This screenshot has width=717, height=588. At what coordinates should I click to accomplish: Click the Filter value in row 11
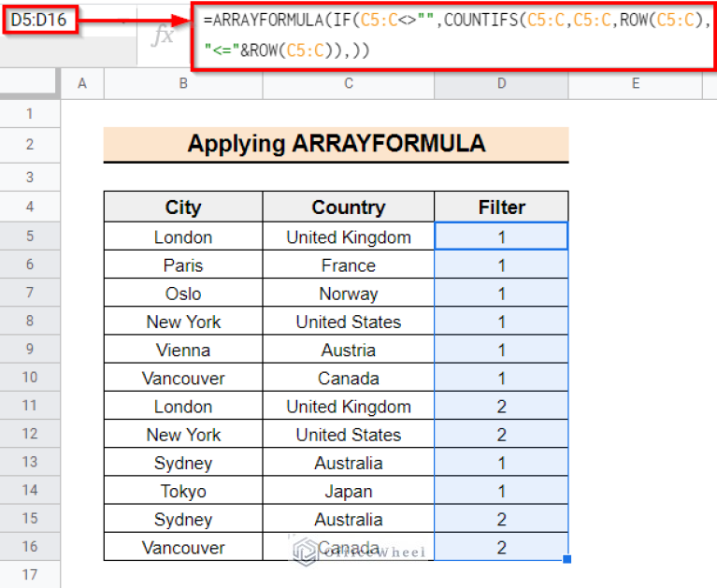[501, 407]
